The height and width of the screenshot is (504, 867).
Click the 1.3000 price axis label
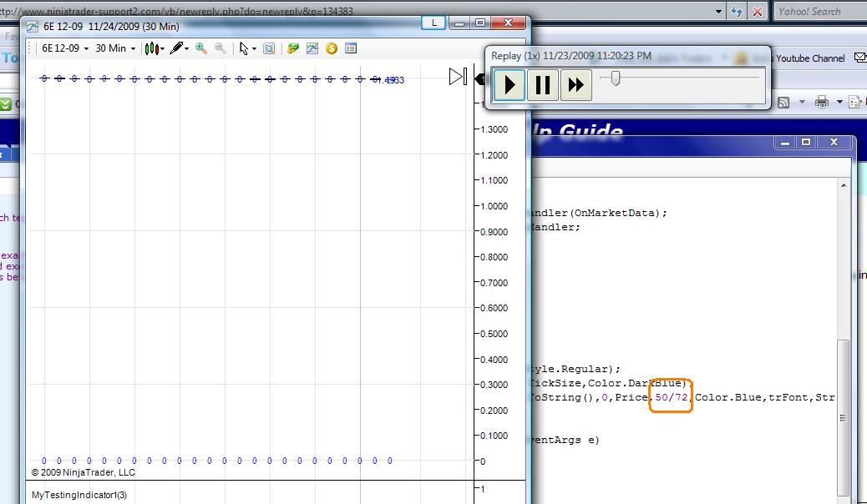(494, 129)
